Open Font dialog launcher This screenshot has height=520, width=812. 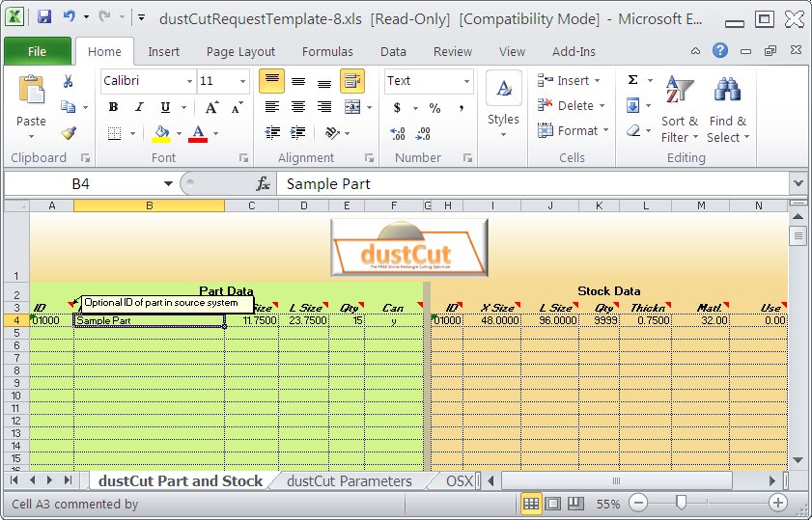point(243,158)
